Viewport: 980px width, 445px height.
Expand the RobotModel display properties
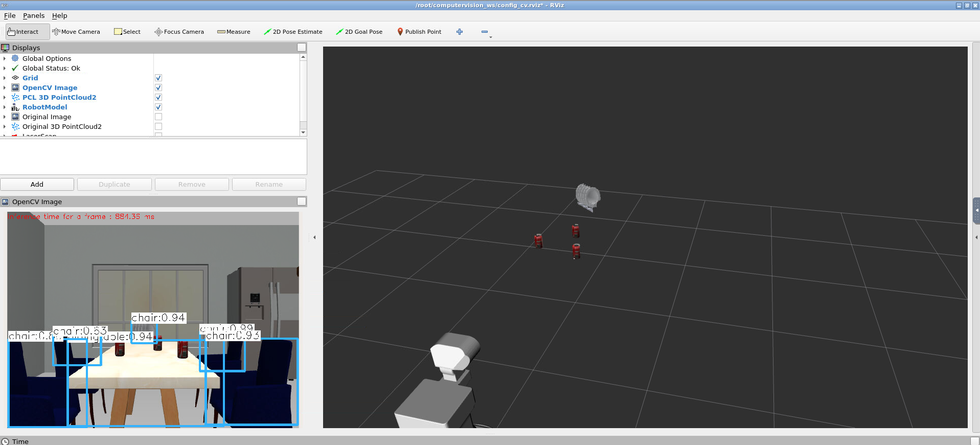[5, 107]
